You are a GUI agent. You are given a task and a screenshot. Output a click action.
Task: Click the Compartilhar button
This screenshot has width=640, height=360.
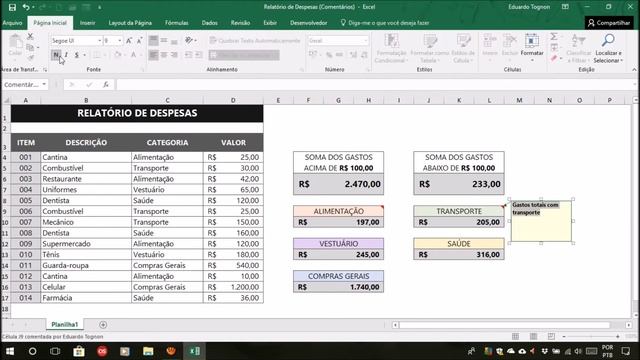click(609, 23)
